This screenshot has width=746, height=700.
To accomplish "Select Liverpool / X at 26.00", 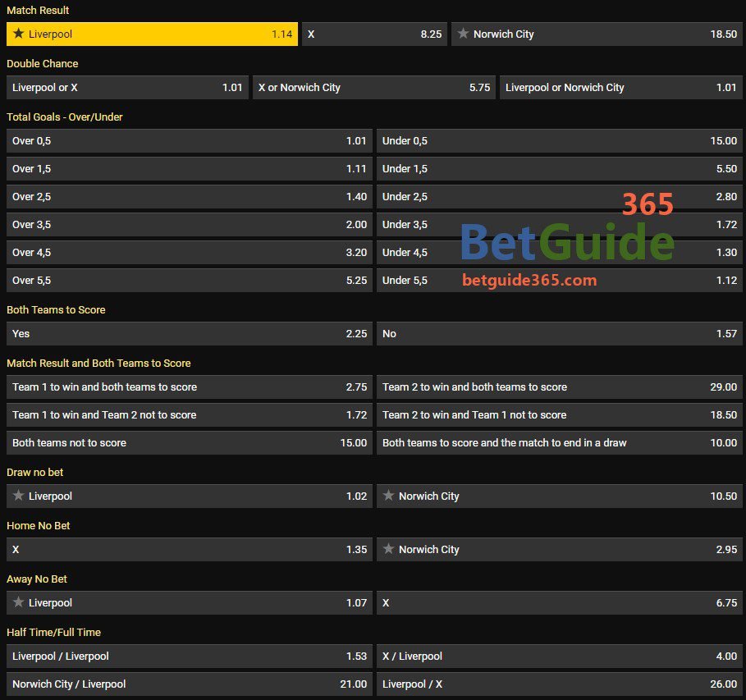I will pyautogui.click(x=560, y=684).
